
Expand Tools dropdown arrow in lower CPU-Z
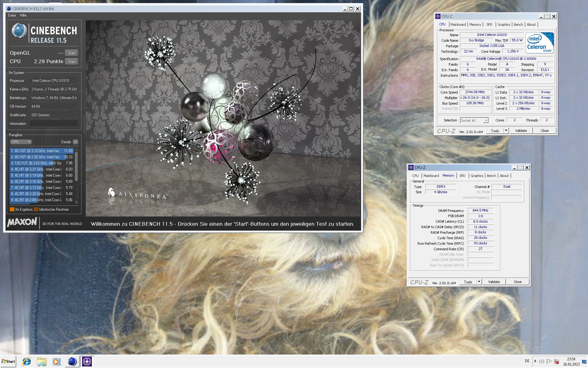tap(479, 282)
